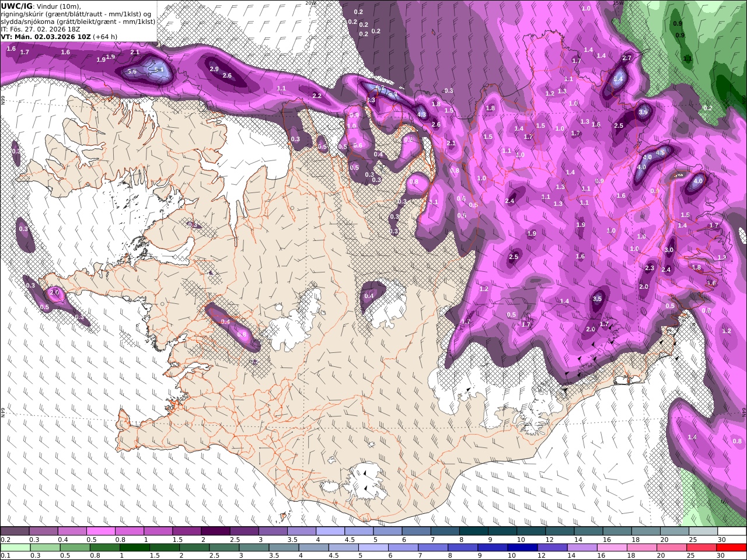Viewport: 747px width, 560px height.
Task: Click lilac rain swatch between 14 and 16
Action: tap(581, 547)
